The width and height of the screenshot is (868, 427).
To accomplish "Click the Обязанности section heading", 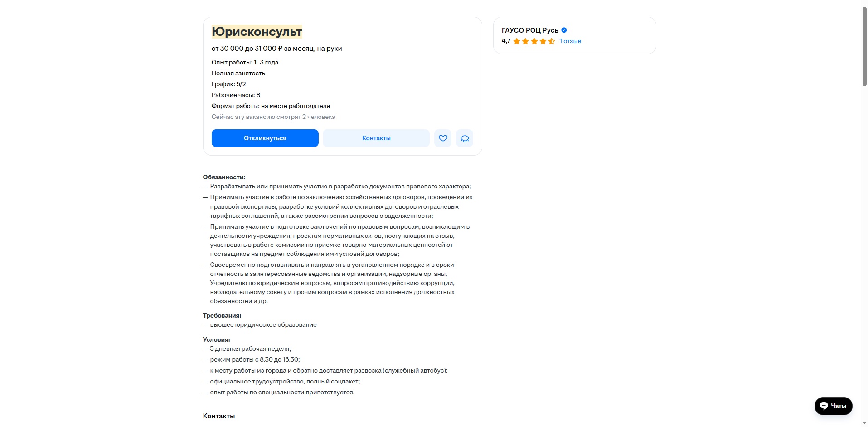I will [x=224, y=177].
